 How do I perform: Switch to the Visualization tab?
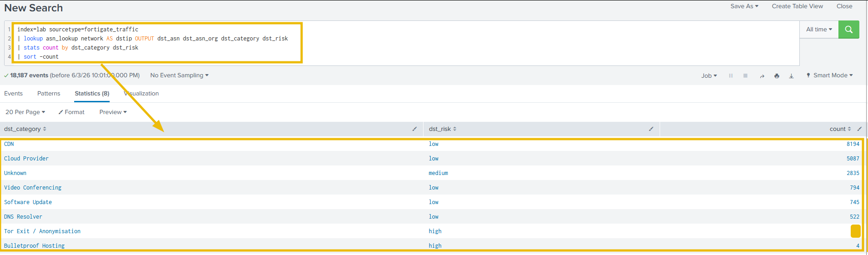[x=141, y=94]
